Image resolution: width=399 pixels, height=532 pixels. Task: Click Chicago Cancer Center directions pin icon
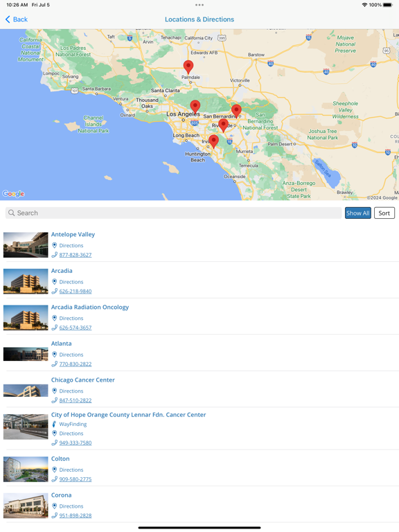(x=54, y=391)
